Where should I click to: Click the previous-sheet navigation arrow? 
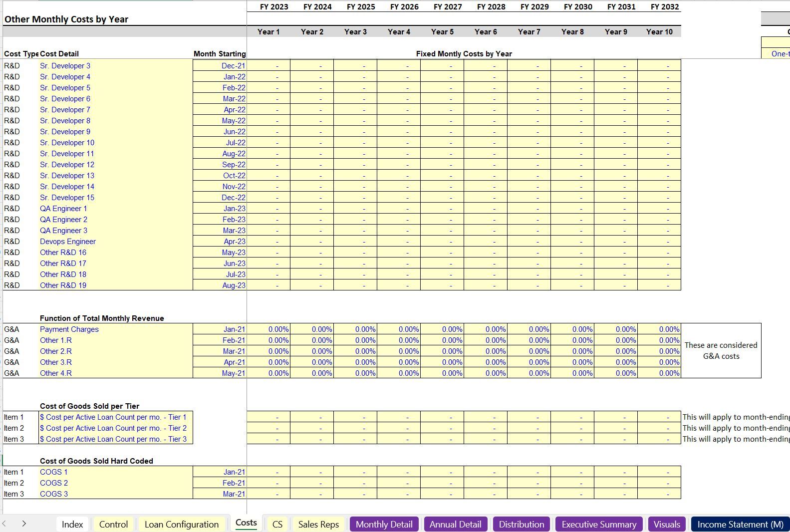pyautogui.click(x=4, y=524)
